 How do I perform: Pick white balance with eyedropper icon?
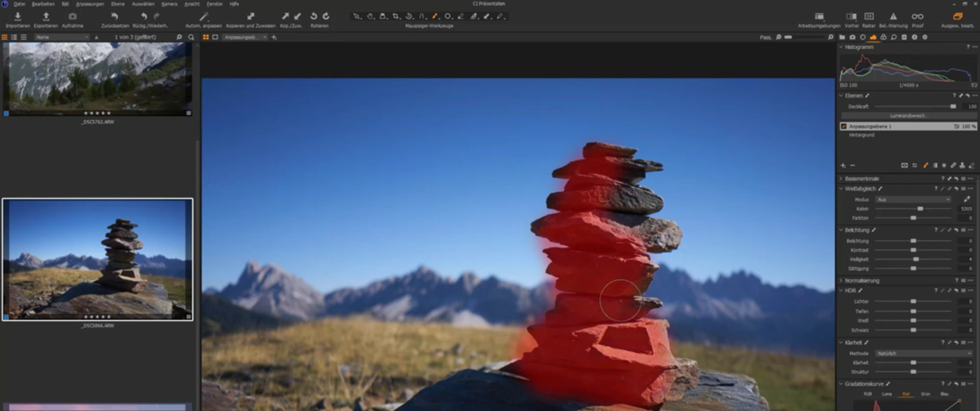[968, 199]
